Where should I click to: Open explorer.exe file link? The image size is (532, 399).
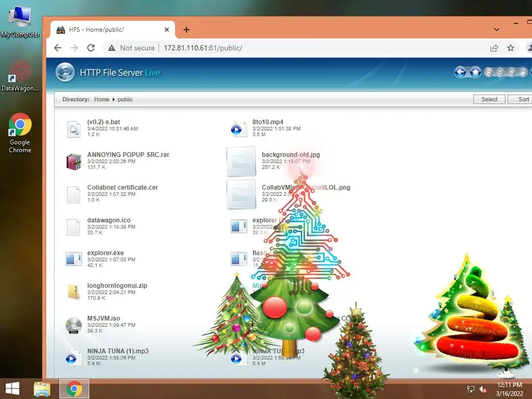(105, 253)
